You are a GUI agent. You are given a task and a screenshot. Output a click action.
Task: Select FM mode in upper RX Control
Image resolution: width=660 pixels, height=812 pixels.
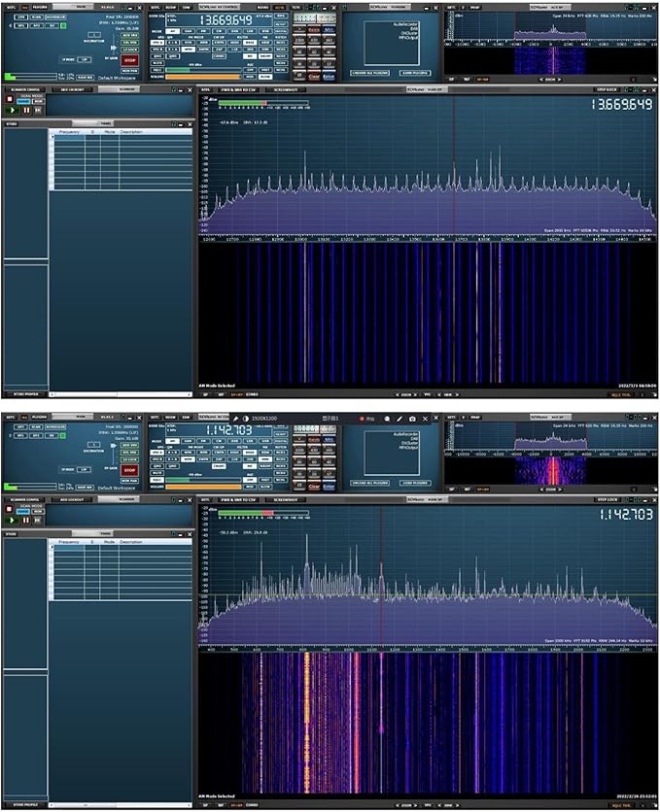(x=203, y=31)
